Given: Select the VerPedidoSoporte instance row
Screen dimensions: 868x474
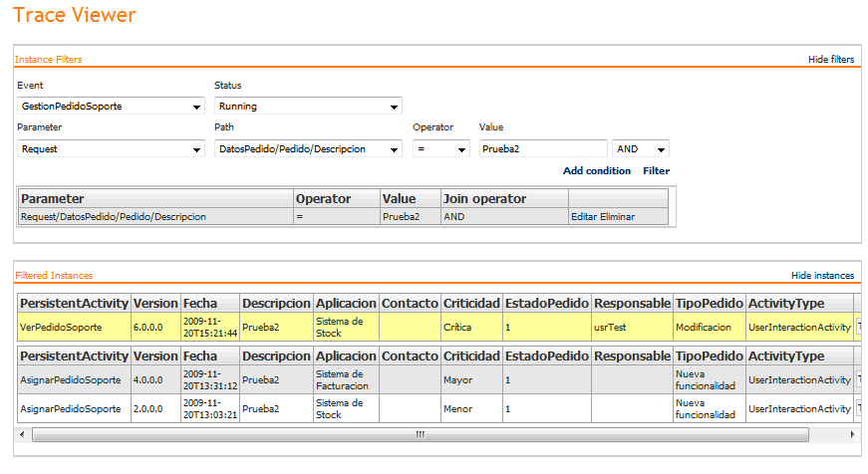Looking at the screenshot, I should click(74, 327).
